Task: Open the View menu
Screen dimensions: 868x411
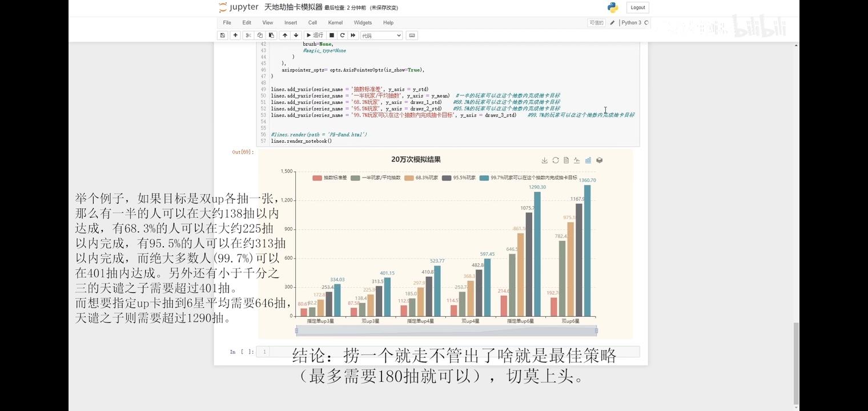Action: tap(267, 23)
